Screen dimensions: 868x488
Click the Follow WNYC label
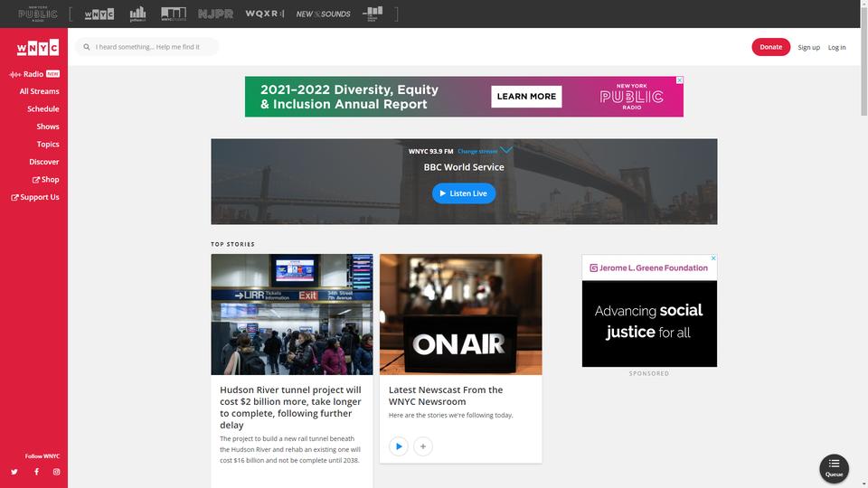click(x=42, y=456)
